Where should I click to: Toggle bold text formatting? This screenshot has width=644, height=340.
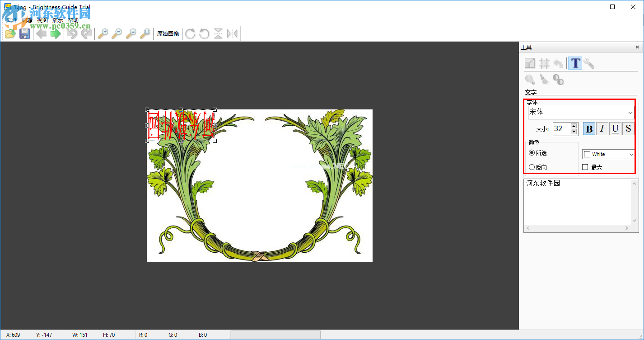point(589,129)
